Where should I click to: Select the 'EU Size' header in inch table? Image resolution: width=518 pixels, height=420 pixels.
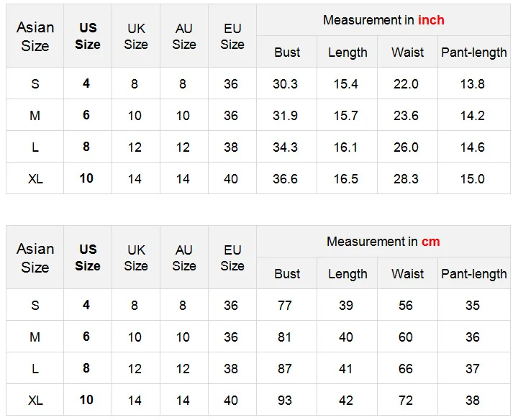pos(232,37)
